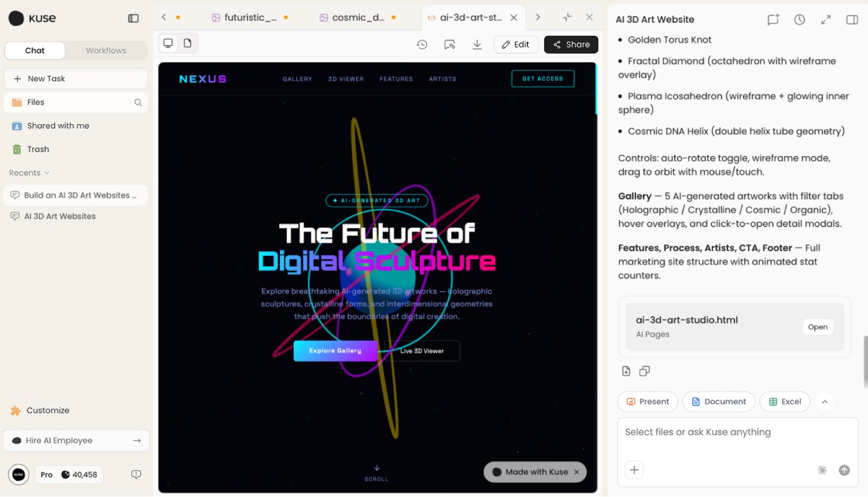Open Files in sidebar
This screenshot has width=868, height=497.
(76, 102)
